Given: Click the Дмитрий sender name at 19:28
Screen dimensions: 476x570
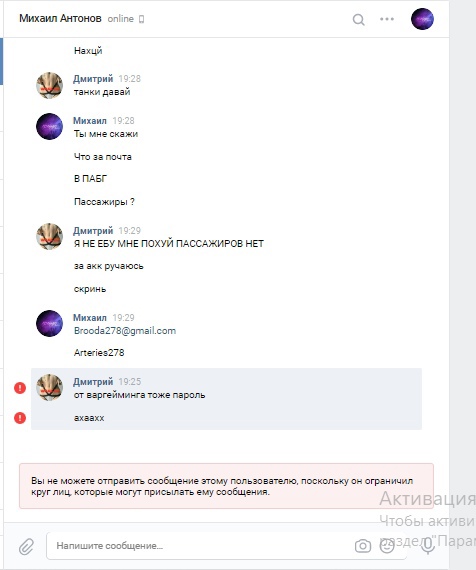Looking at the screenshot, I should tap(93, 79).
